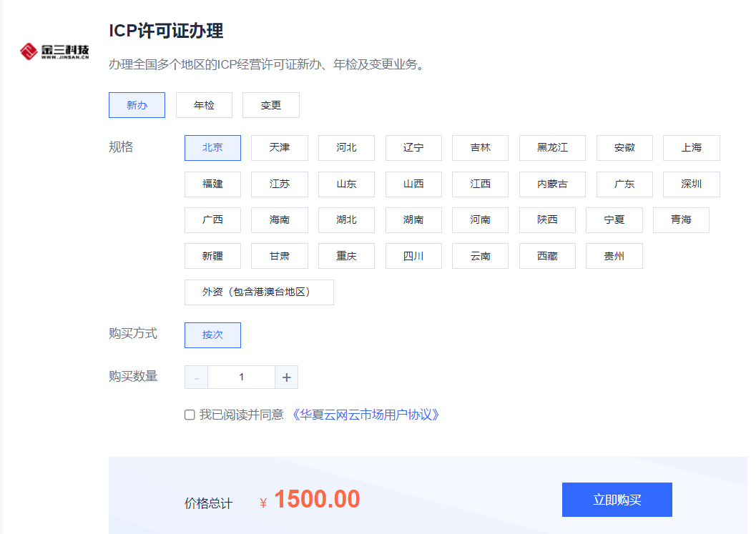Choose 北京 as the region
This screenshot has width=756, height=534.
(x=212, y=148)
